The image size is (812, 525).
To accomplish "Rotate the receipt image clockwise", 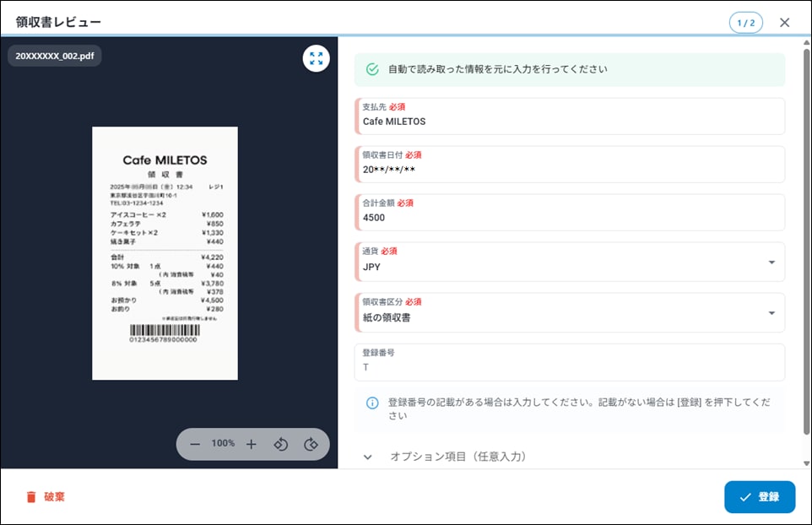I will 311,444.
